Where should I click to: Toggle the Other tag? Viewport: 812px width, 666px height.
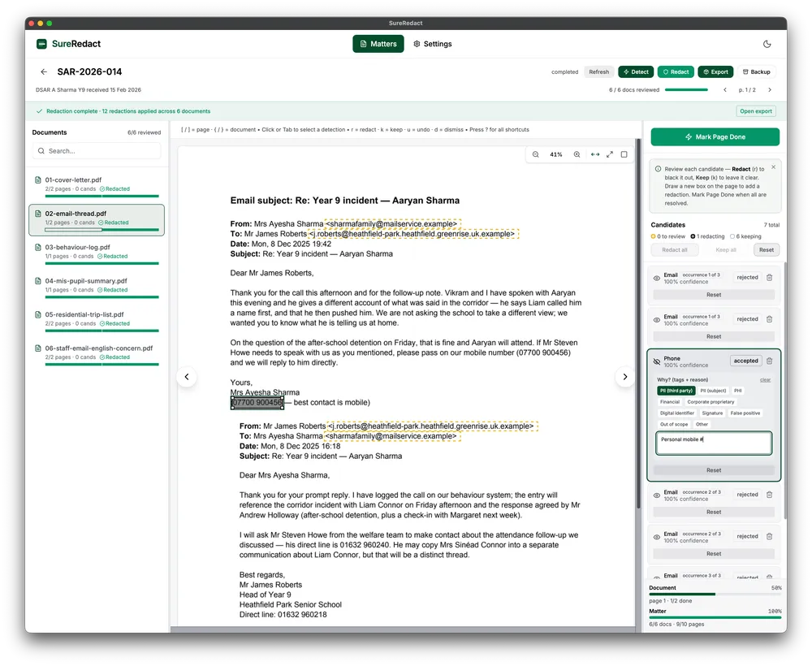(x=702, y=425)
